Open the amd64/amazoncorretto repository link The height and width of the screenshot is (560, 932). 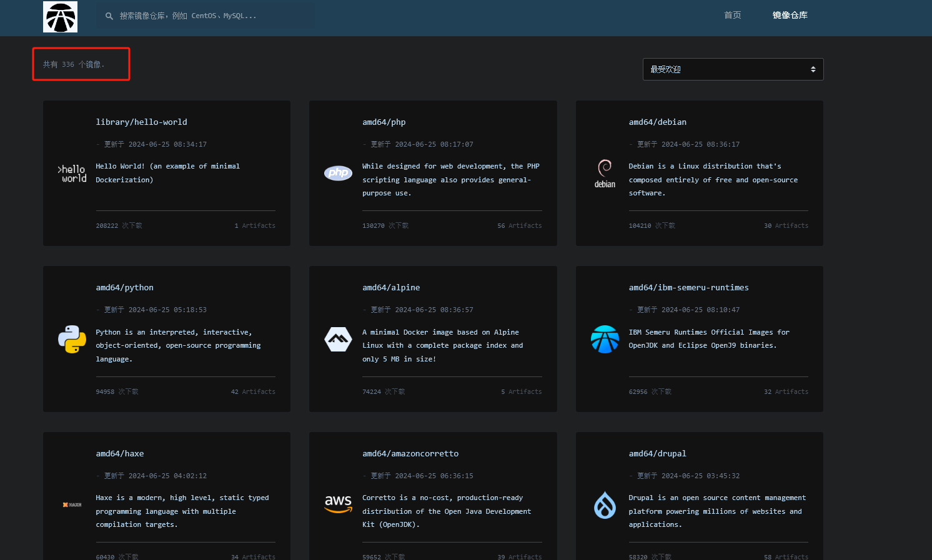[x=410, y=454]
